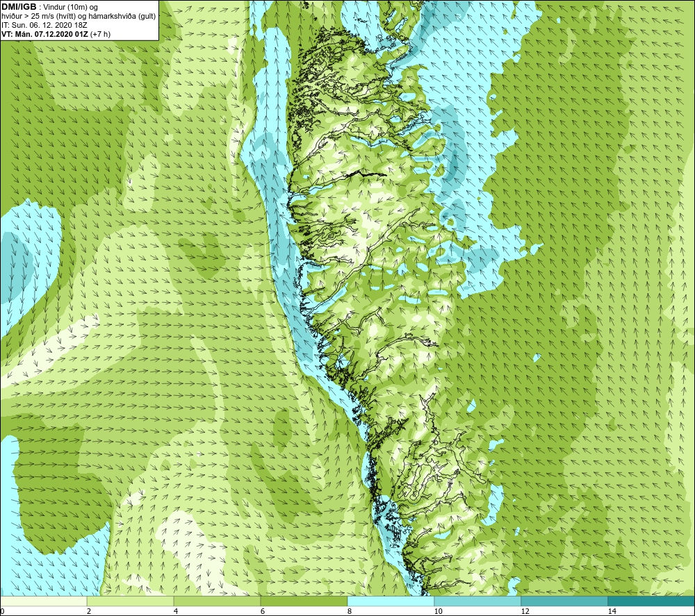Screen dimensions: 695x616
Task: Click the DMI/IGB title text
Action: pyautogui.click(x=19, y=7)
